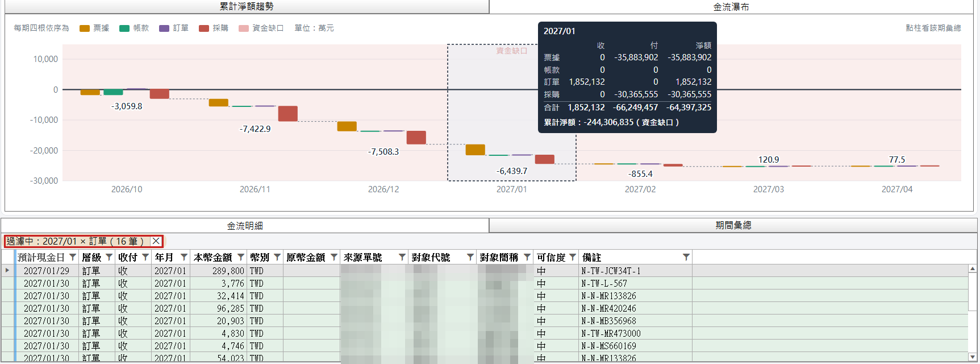Open filter for 可信度 column
The height and width of the screenshot is (364, 980).
pos(573,258)
